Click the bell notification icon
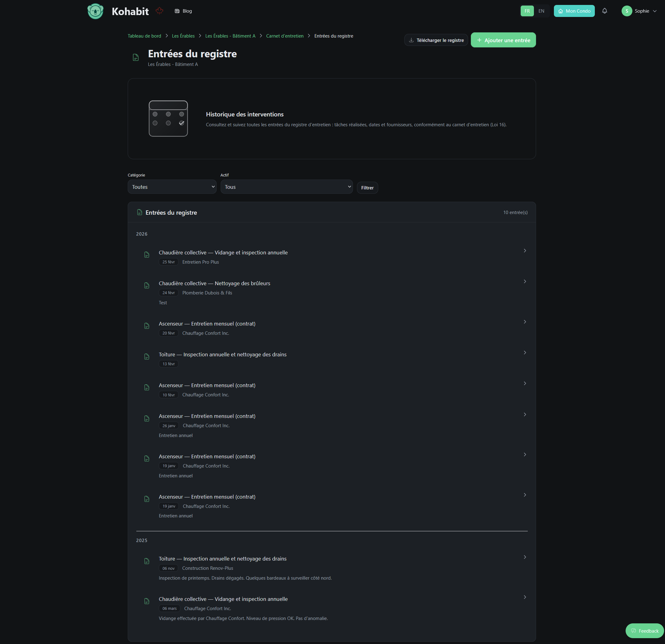This screenshot has width=665, height=644. tap(605, 11)
